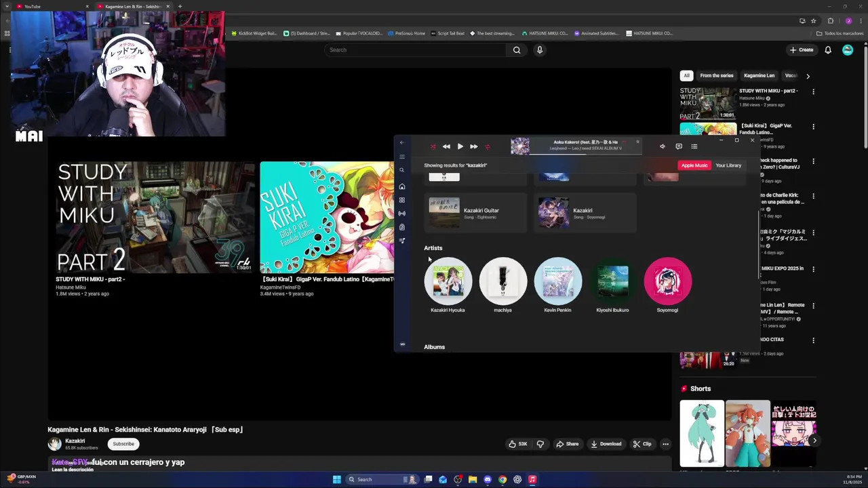Select From the series chip
The height and width of the screenshot is (488, 868).
717,75
